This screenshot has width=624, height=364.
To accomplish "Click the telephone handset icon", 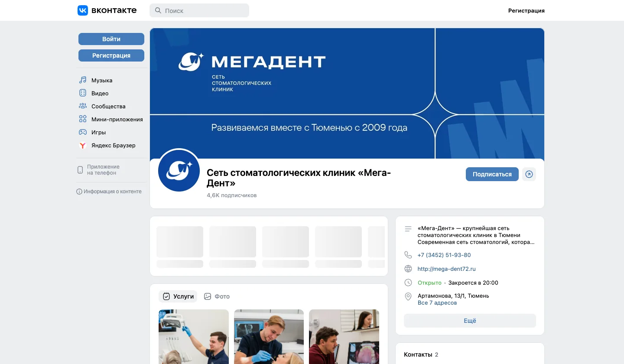I will pos(408,255).
